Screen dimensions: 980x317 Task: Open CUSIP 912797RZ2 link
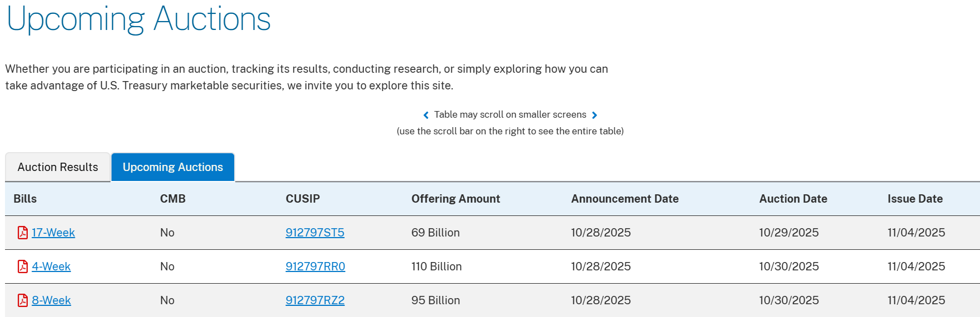315,300
